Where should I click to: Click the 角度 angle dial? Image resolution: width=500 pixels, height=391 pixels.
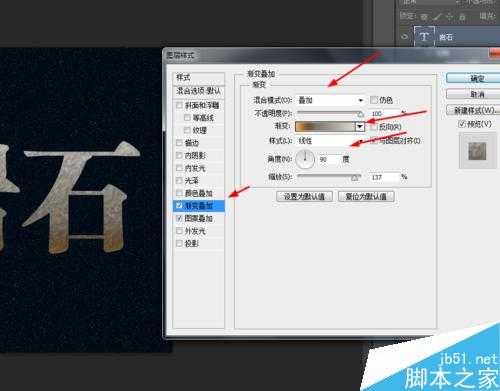pos(305,159)
